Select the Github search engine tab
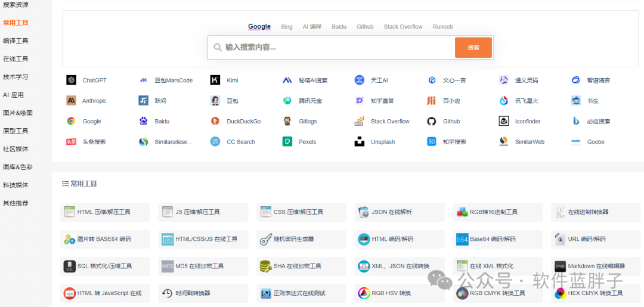The height and width of the screenshot is (307, 644). click(x=365, y=27)
